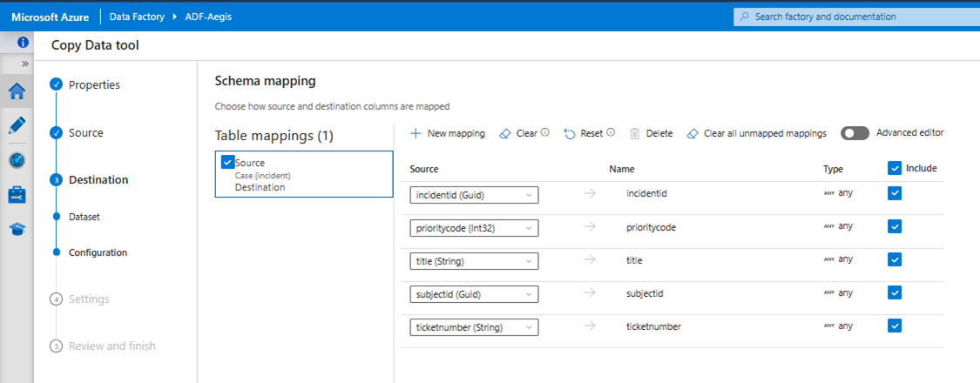Image resolution: width=980 pixels, height=383 pixels.
Task: Toggle the Include all header checkbox
Action: (894, 168)
